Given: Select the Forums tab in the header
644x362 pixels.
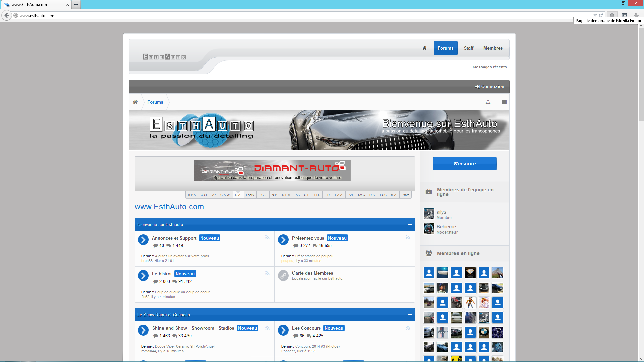Looking at the screenshot, I should (445, 48).
